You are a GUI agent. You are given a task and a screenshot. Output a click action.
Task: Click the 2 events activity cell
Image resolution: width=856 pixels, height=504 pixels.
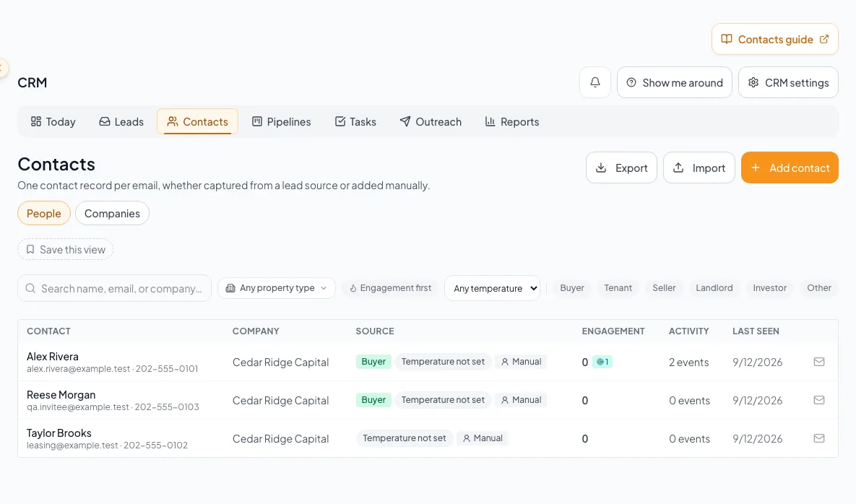click(689, 362)
